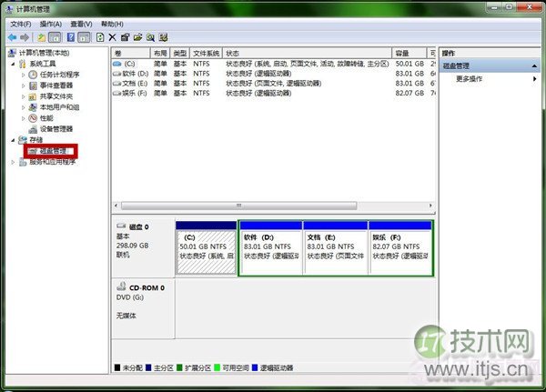This screenshot has width=546, height=392.
Task: Collapse the 存储 tree node
Action: (x=12, y=140)
